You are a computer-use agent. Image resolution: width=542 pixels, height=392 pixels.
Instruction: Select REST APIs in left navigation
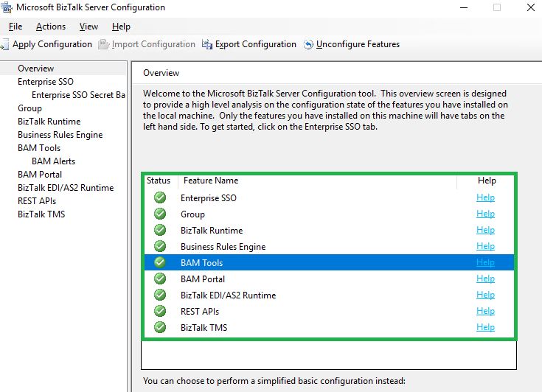[37, 201]
